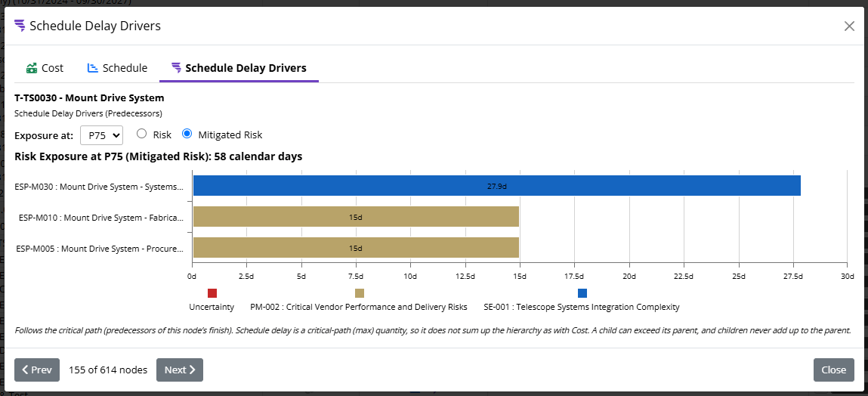The image size is (868, 396).
Task: Click the Uncertainty legend label
Action: [212, 307]
